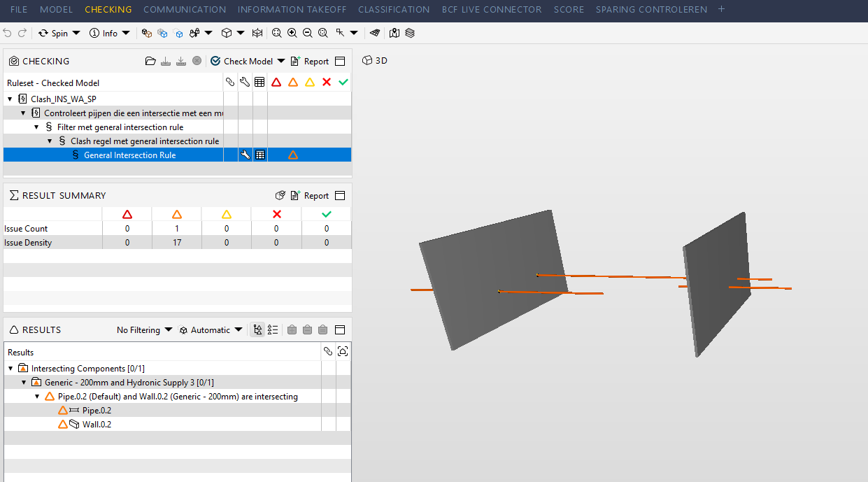Click the second save-tray icon in Checking panel
The width and height of the screenshot is (868, 482).
[x=181, y=61]
